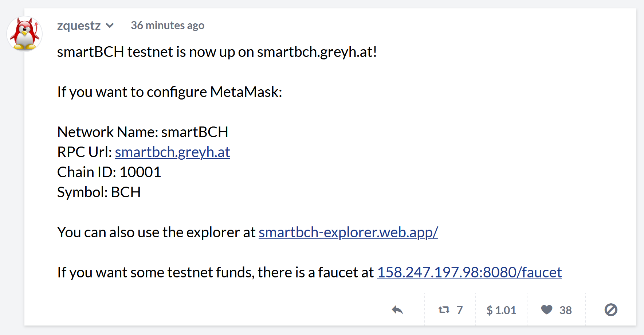Click 'Network Name: smartBCH' text
The width and height of the screenshot is (644, 335).
point(143,132)
